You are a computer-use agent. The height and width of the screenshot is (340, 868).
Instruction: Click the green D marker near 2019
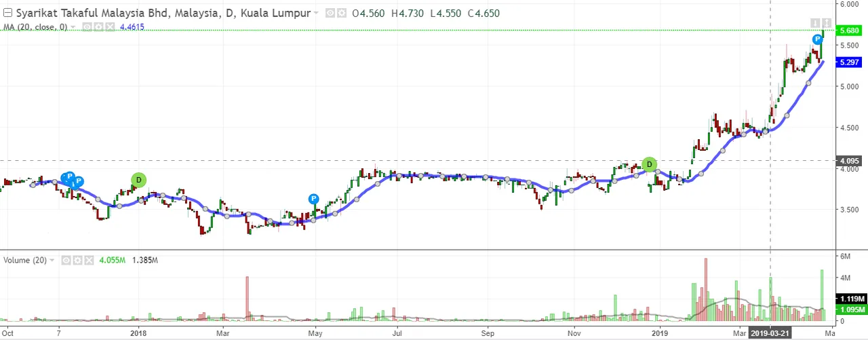point(650,164)
